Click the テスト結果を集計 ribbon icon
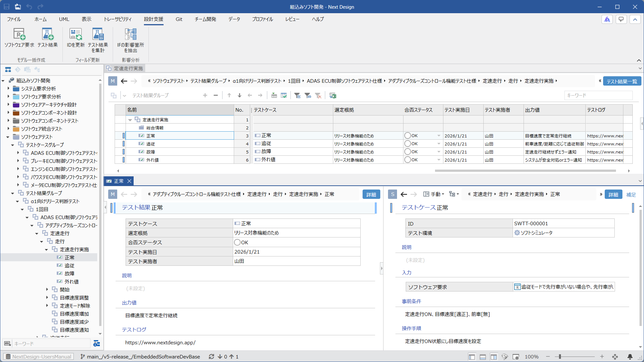This screenshot has width=644, height=362. click(98, 40)
